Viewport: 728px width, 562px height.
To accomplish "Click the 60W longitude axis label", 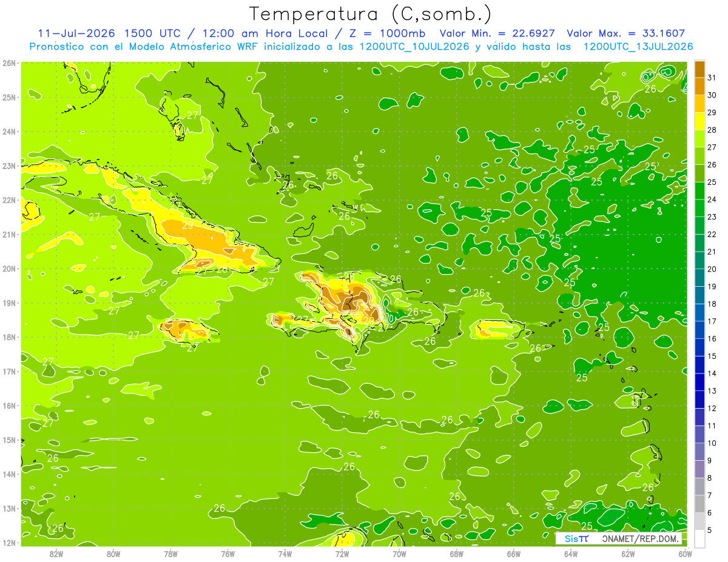I will click(x=686, y=553).
